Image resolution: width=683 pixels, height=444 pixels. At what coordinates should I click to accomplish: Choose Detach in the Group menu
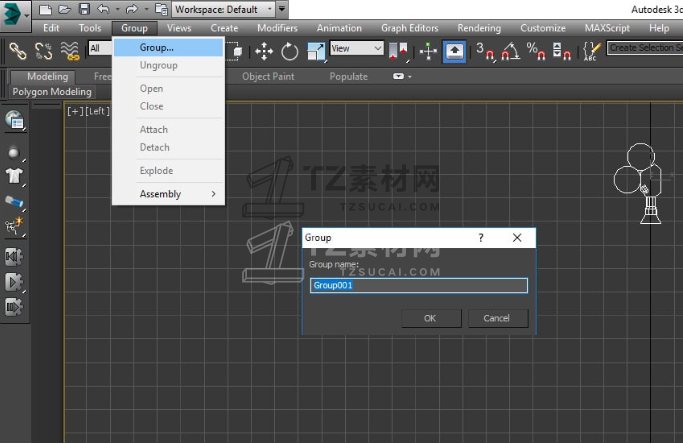click(169, 147)
